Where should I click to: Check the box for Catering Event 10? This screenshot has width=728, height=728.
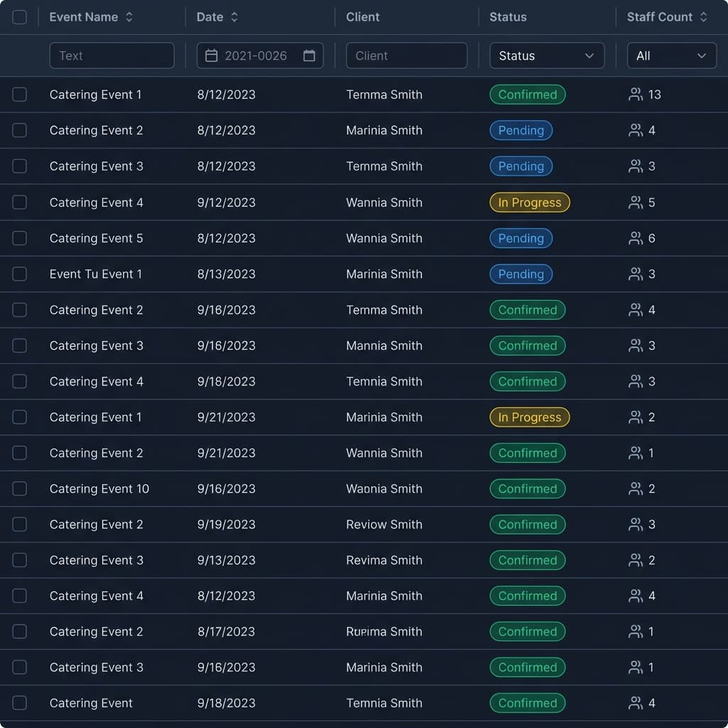(x=20, y=488)
